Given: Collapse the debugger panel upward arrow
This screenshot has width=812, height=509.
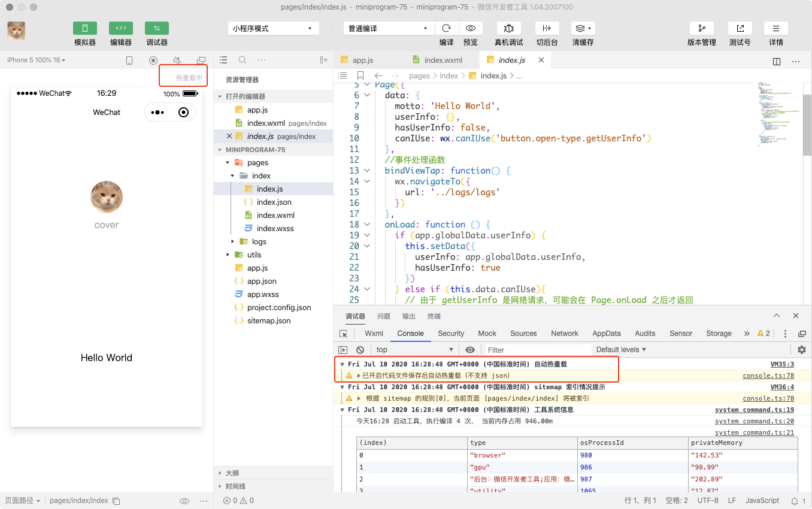Looking at the screenshot, I should (777, 316).
